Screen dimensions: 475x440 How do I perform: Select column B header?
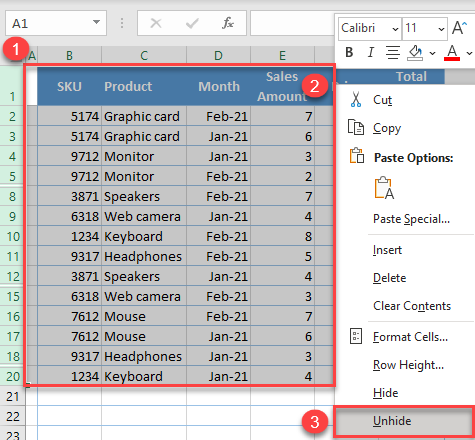pyautogui.click(x=69, y=55)
